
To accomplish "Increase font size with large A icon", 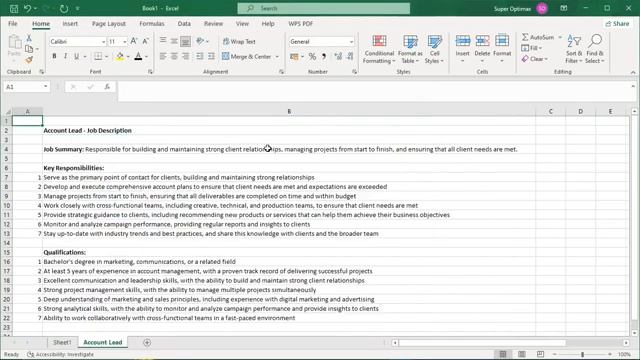I will [134, 41].
